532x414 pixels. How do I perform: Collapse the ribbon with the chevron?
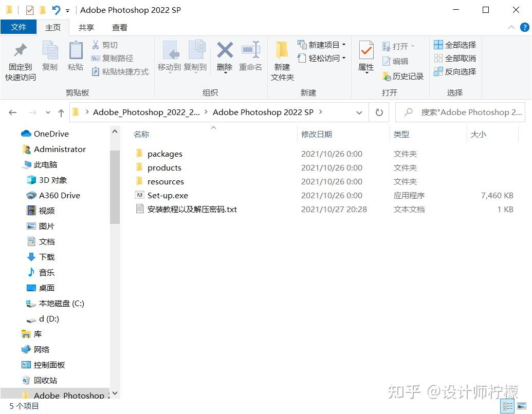pyautogui.click(x=511, y=27)
